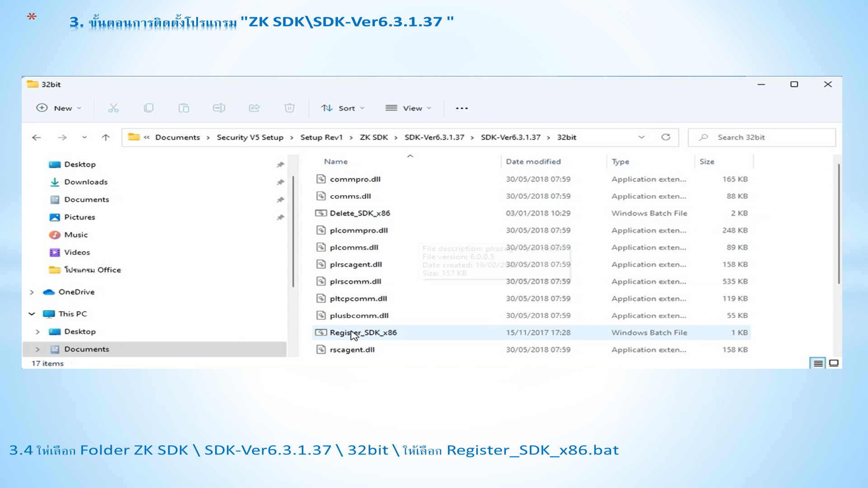
Task: Click 15/11/2017 17:28 date cell
Action: [x=538, y=333]
